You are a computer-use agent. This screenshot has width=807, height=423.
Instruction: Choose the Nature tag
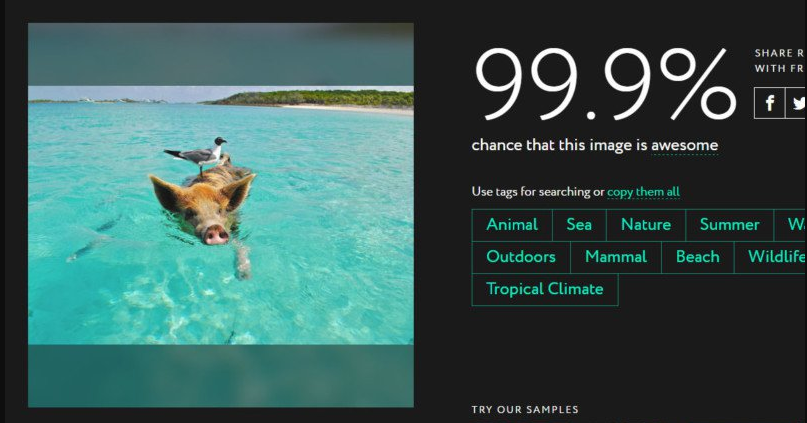(x=646, y=225)
